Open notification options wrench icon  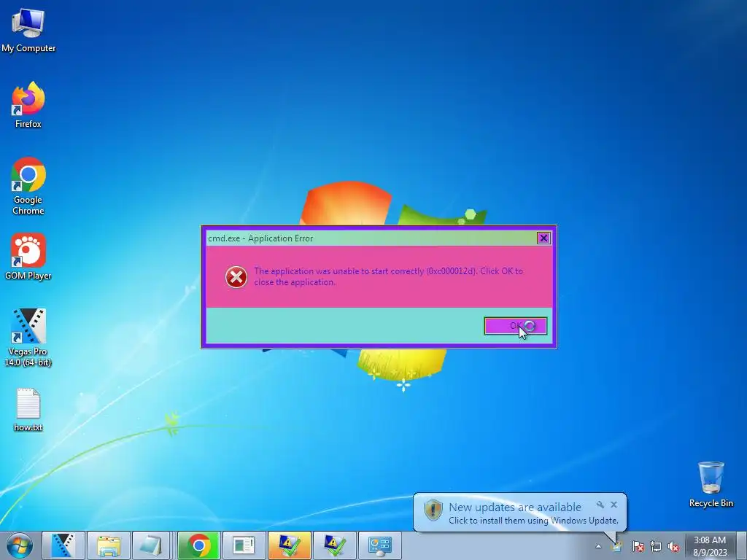click(x=600, y=505)
